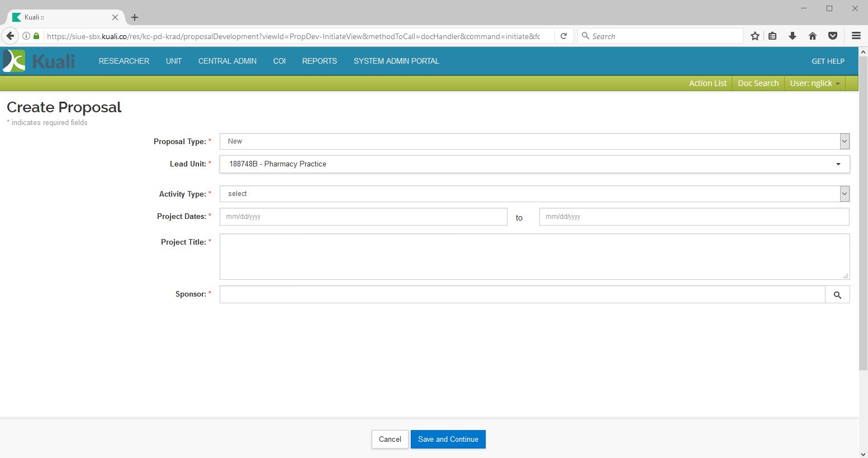
Task: Open a new browser tab
Action: pyautogui.click(x=135, y=17)
